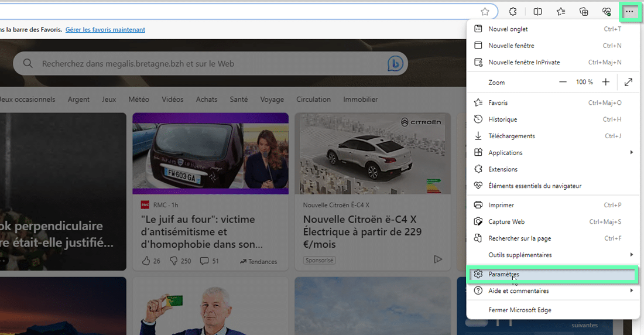644x335 pixels.
Task: Click the magnifier icon in search box
Action: 28,63
